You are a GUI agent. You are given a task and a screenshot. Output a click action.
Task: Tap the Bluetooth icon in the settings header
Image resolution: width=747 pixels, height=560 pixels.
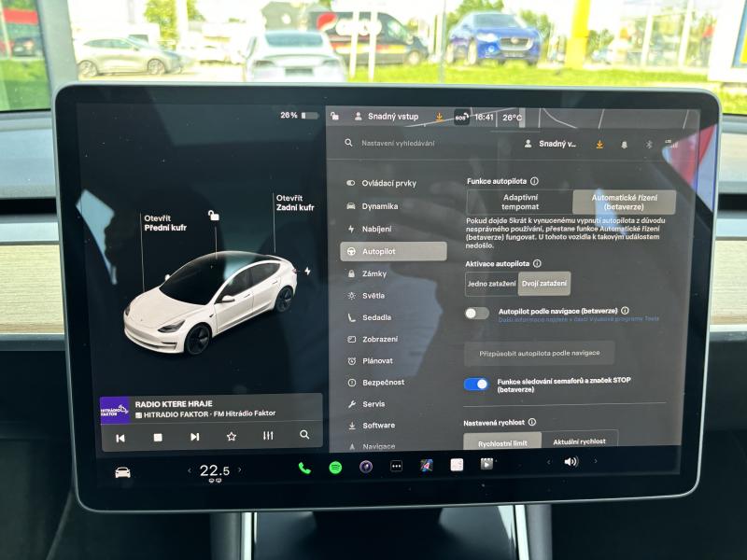(648, 144)
